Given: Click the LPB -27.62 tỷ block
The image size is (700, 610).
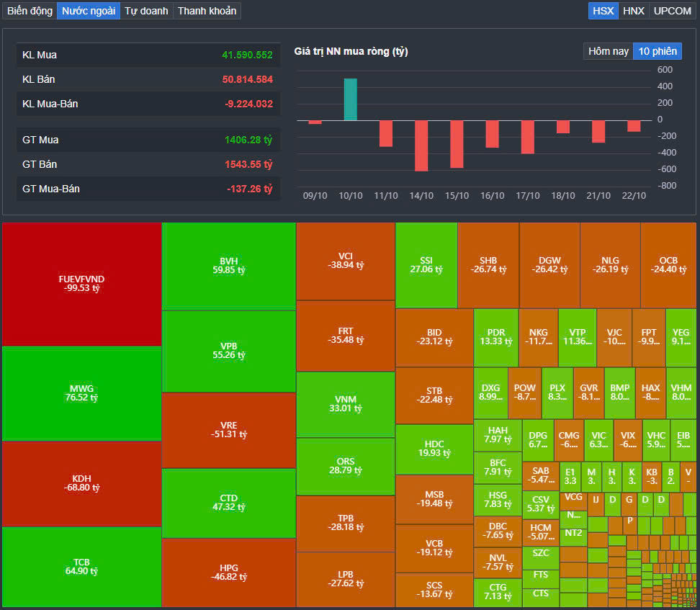Looking at the screenshot, I should tap(346, 579).
